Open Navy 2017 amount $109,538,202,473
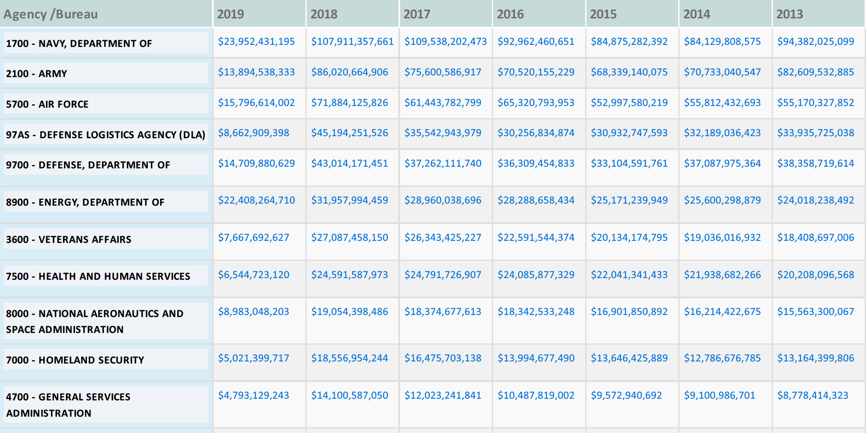Screen dimensions: 868x433 [446, 41]
